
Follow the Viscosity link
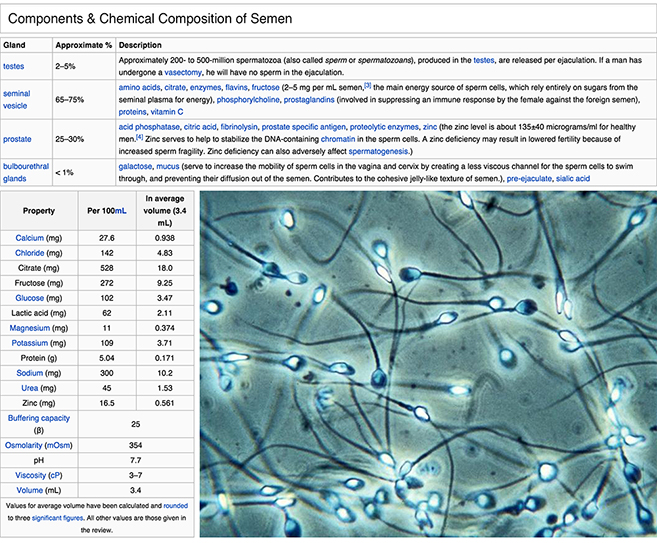point(30,475)
